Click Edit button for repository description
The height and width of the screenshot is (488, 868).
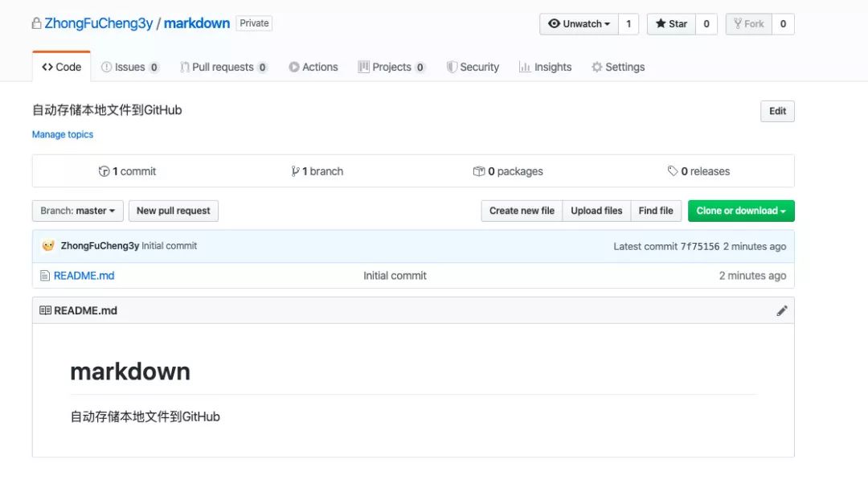coord(777,111)
